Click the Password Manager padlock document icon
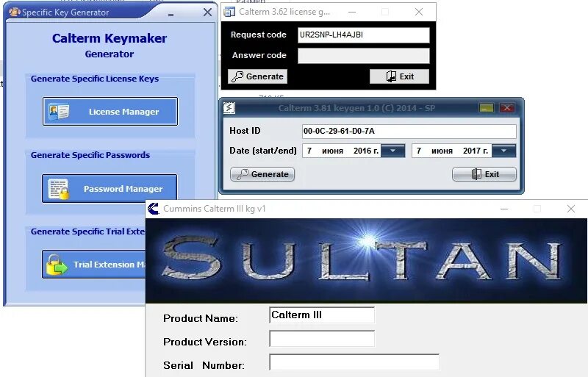 59,189
